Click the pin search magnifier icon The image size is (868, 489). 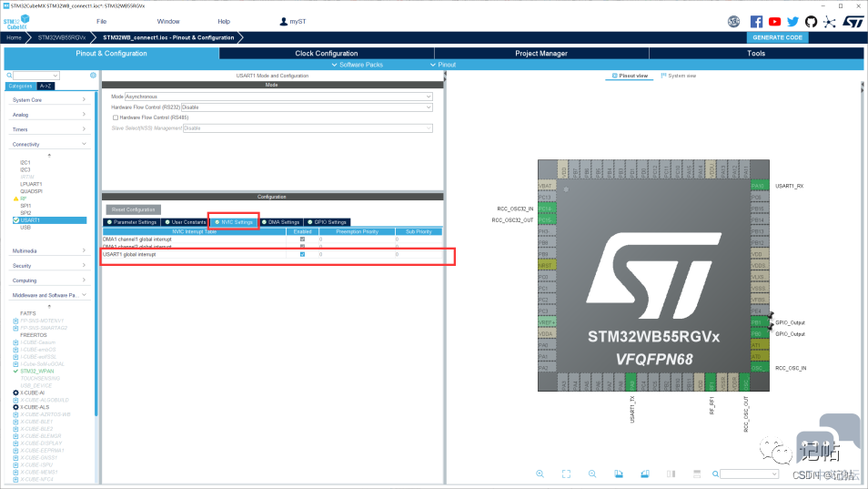715,474
